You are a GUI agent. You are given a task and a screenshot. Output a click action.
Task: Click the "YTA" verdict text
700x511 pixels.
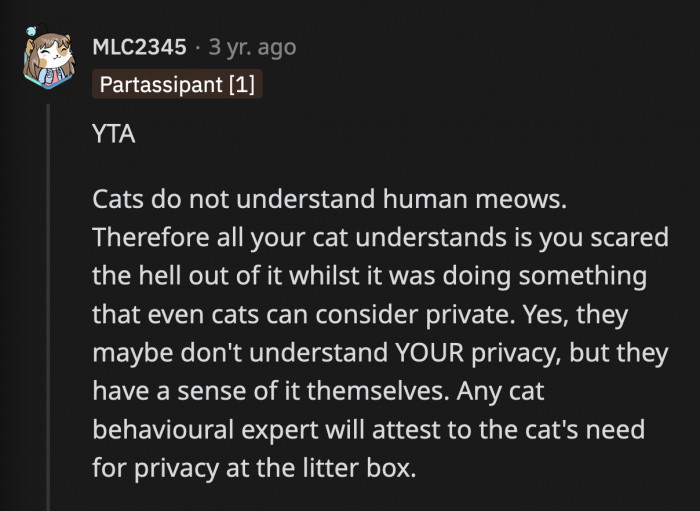point(113,135)
